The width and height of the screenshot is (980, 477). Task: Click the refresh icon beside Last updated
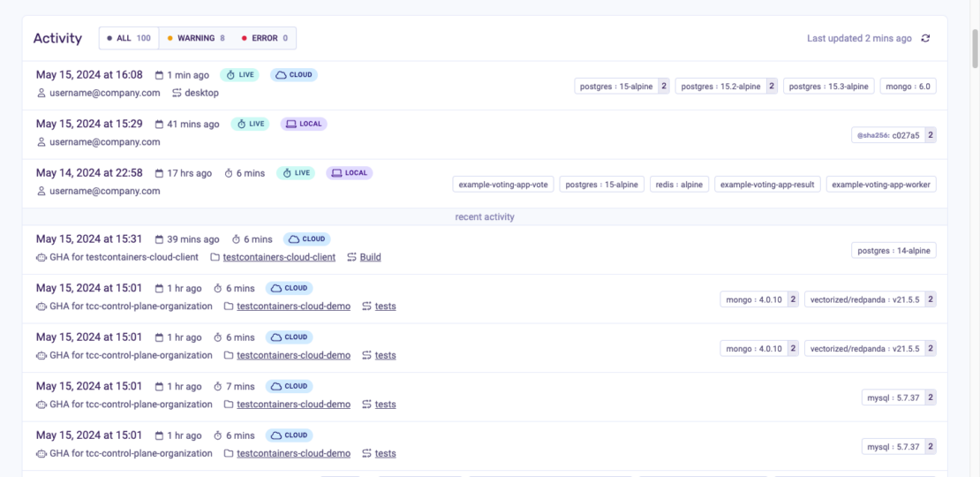(925, 38)
